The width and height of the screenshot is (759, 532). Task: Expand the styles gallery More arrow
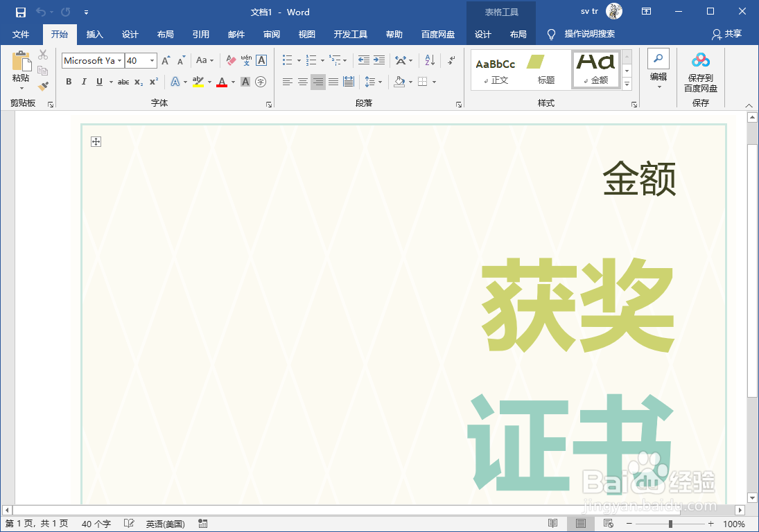pos(627,84)
